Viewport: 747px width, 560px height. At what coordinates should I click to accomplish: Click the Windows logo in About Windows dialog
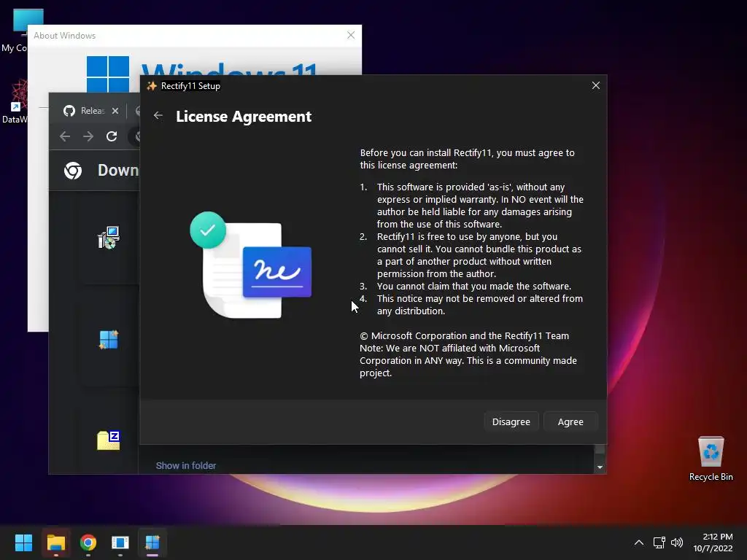pyautogui.click(x=108, y=74)
